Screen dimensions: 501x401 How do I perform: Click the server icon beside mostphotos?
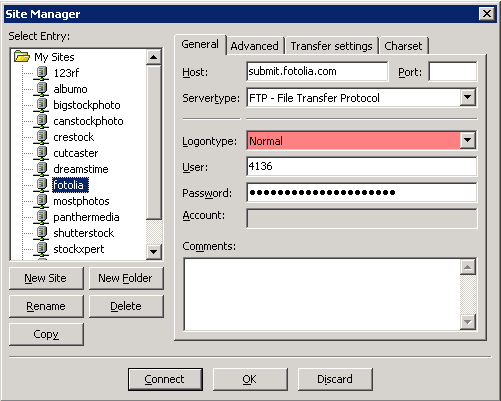[x=41, y=201]
